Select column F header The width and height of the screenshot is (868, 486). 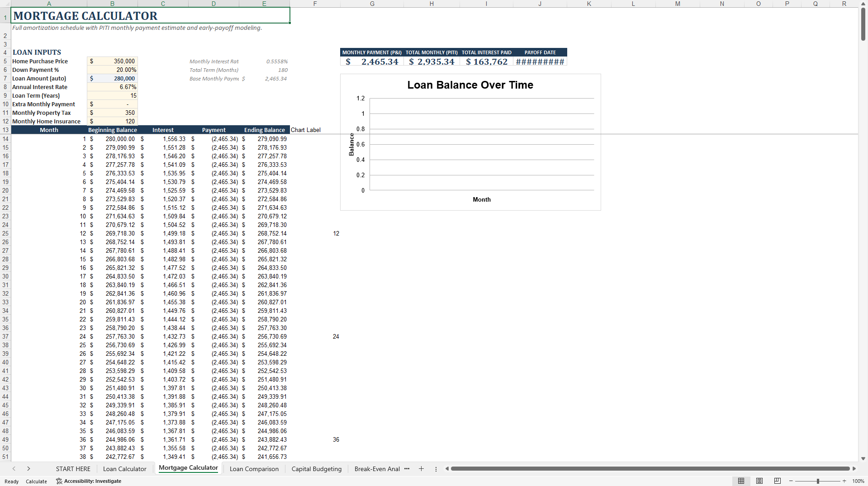tap(315, 4)
